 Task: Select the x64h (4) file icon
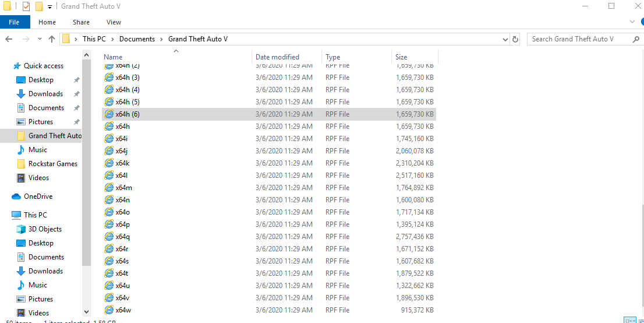click(109, 90)
